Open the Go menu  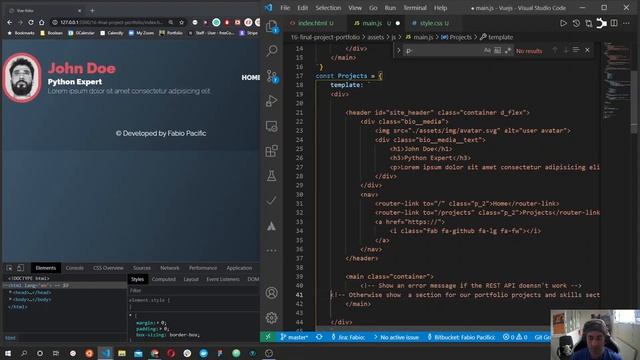pyautogui.click(x=373, y=8)
